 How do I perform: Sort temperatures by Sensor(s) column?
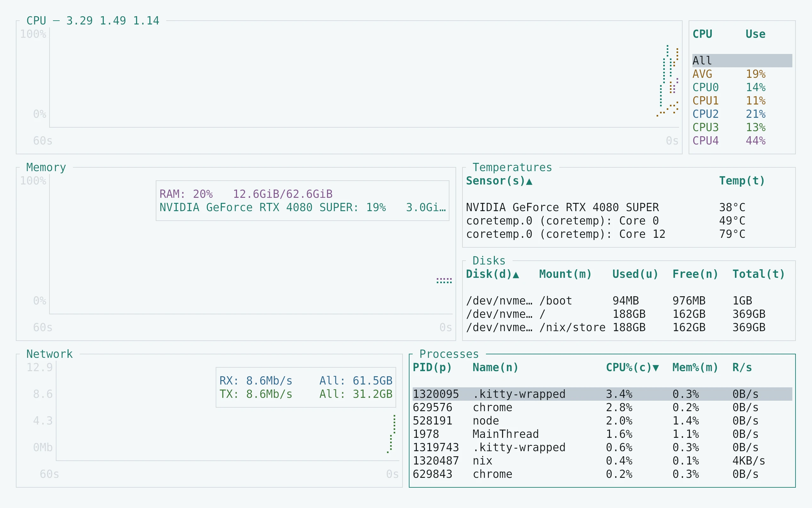point(499,181)
